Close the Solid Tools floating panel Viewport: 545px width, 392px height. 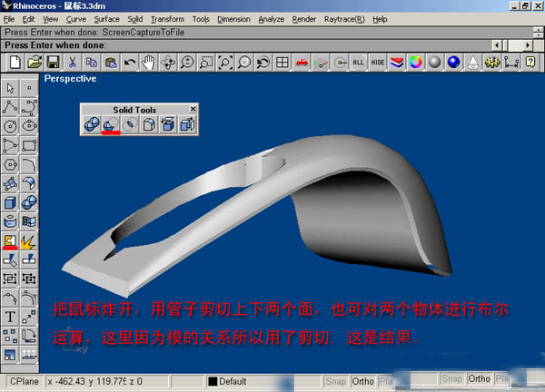(192, 109)
